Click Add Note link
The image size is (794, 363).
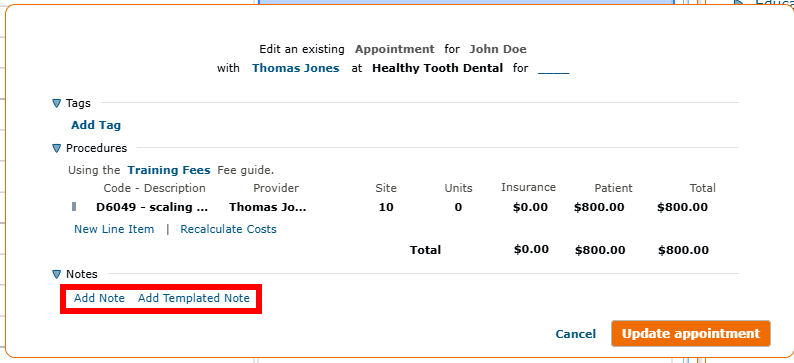click(x=99, y=298)
